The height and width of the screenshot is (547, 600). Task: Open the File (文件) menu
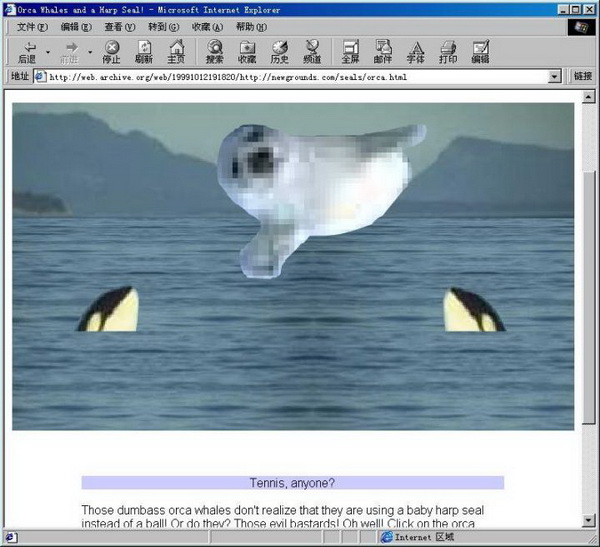32,27
